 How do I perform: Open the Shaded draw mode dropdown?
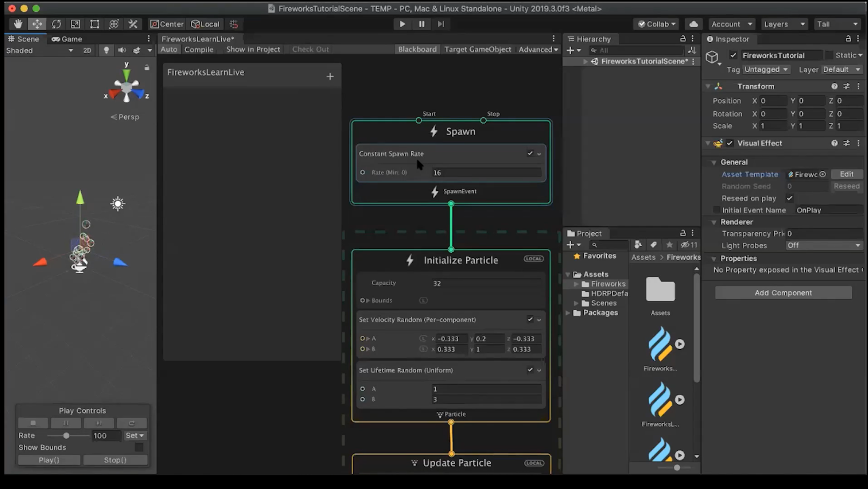click(40, 50)
